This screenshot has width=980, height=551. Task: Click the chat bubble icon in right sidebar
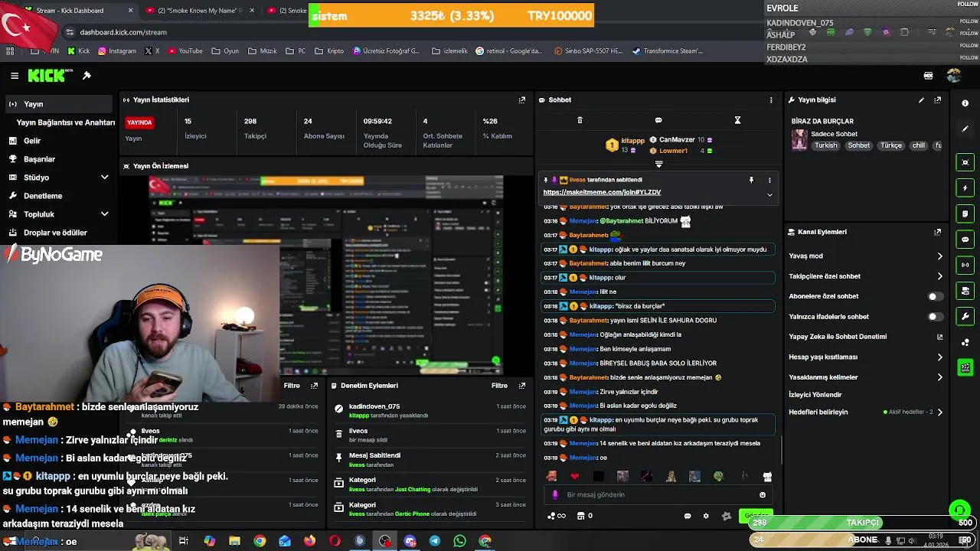point(965,240)
